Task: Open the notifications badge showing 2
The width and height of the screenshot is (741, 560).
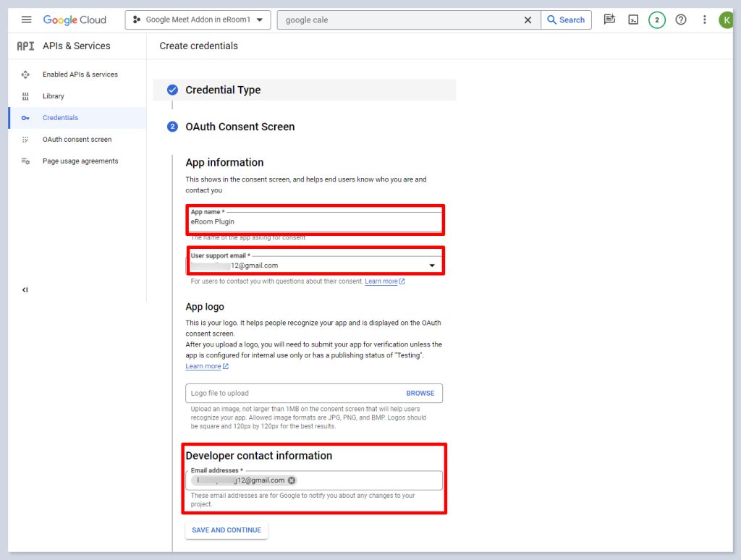Action: click(x=656, y=20)
